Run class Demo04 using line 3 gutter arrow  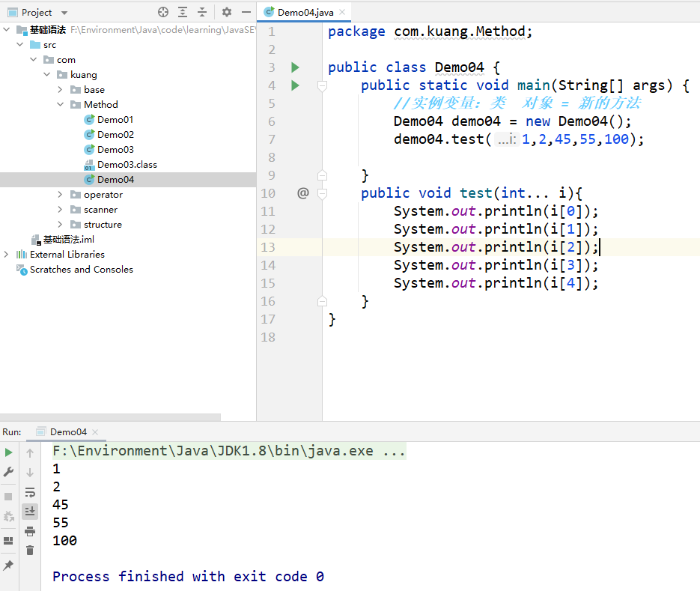pos(295,67)
